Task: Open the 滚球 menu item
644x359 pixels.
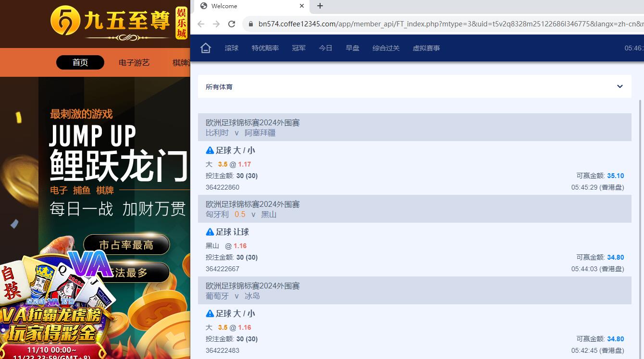Action: [232, 48]
